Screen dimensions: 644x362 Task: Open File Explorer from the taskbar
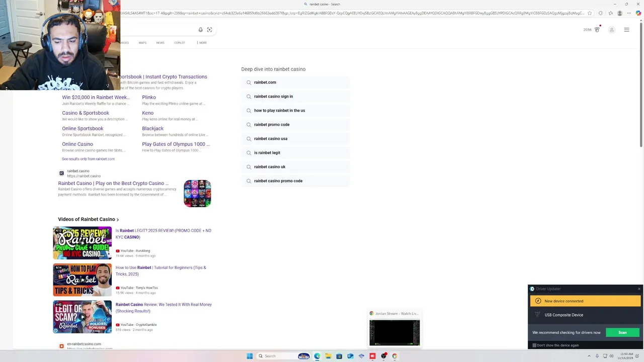[328, 356]
